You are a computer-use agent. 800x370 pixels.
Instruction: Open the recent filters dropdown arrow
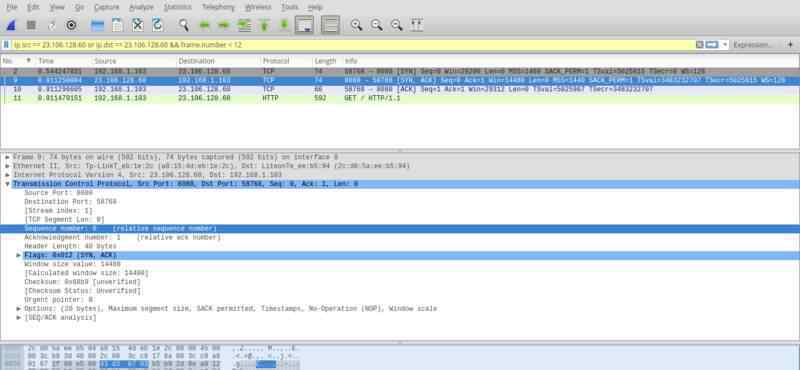pos(724,45)
